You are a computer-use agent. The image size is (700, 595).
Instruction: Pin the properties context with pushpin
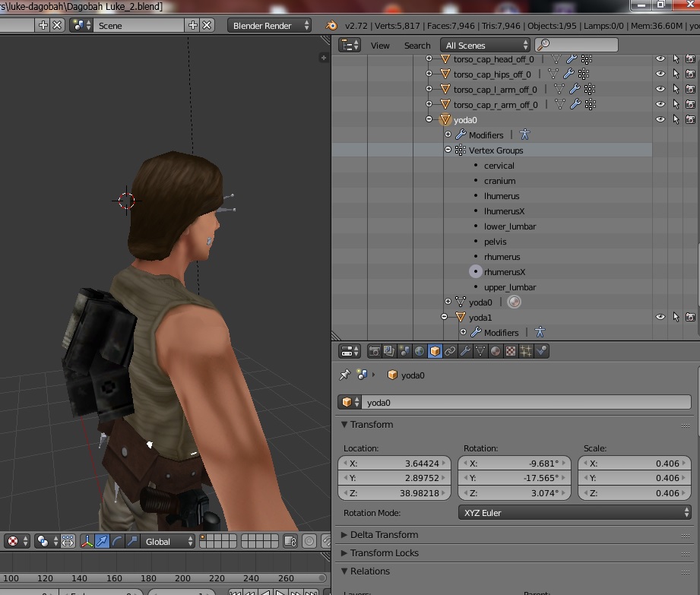[344, 375]
